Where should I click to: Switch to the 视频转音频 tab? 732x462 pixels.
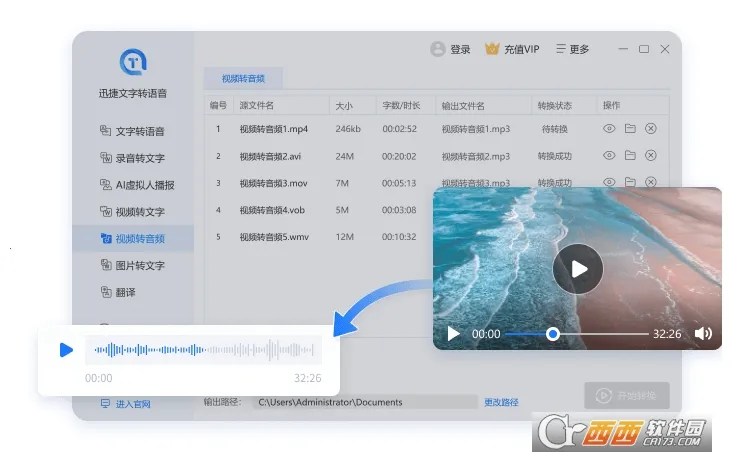tap(243, 78)
